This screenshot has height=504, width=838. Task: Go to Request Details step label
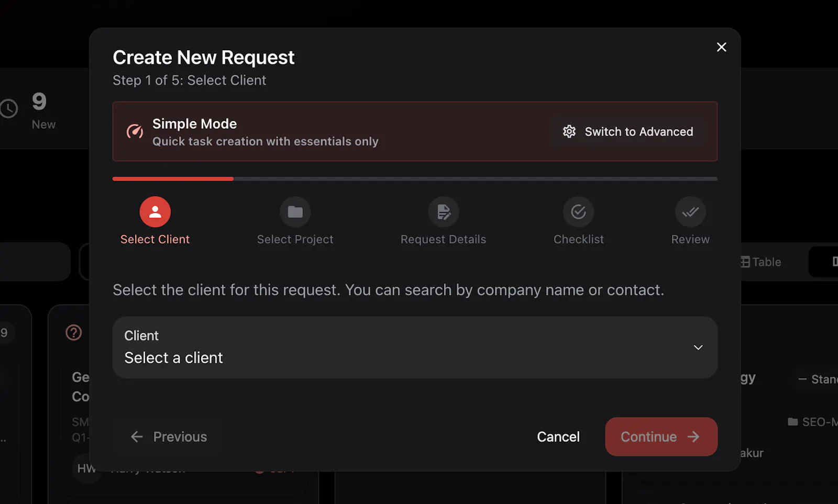[444, 239]
